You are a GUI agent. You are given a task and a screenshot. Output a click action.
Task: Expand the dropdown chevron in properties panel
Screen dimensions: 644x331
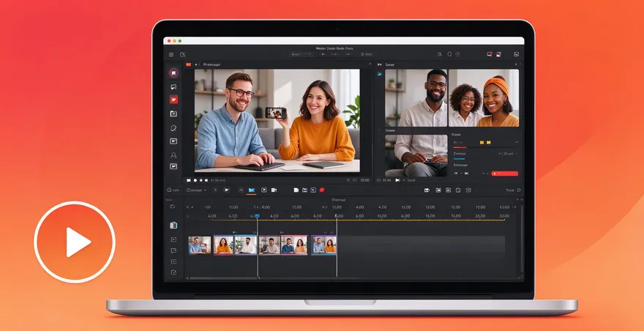pyautogui.click(x=516, y=142)
